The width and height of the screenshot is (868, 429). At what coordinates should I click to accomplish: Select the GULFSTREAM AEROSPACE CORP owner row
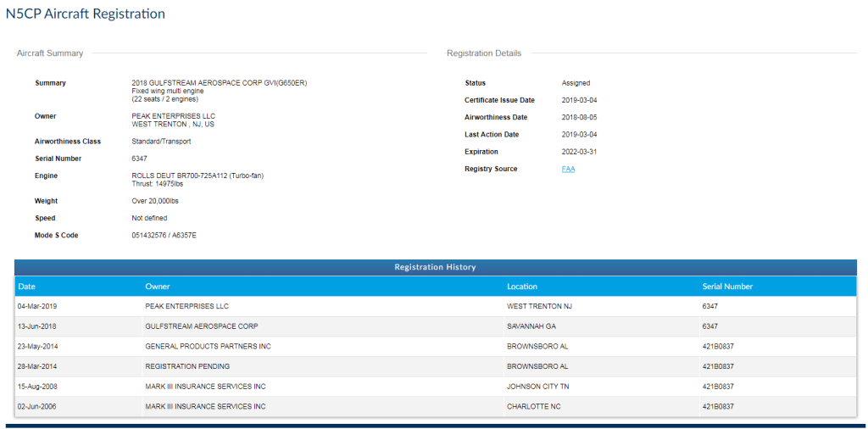202,326
